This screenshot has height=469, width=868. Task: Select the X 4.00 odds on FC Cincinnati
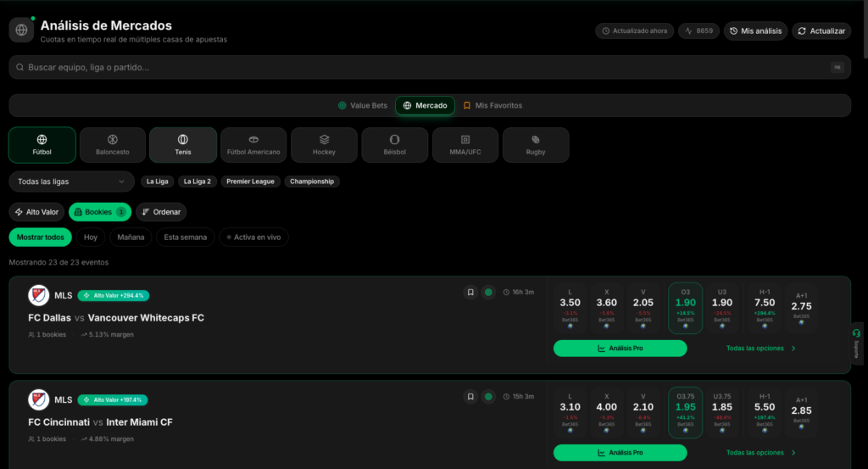pyautogui.click(x=607, y=412)
